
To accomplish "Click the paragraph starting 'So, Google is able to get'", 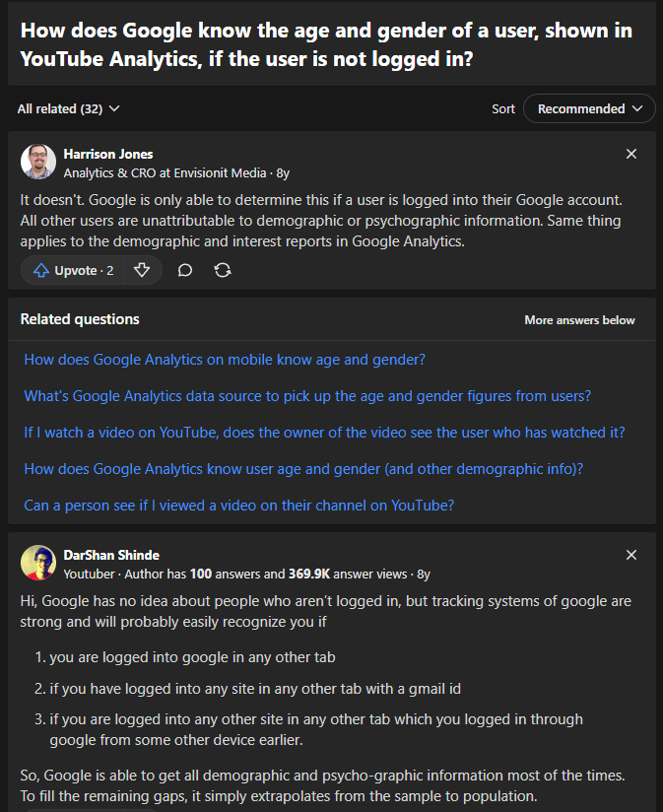I will (x=322, y=785).
